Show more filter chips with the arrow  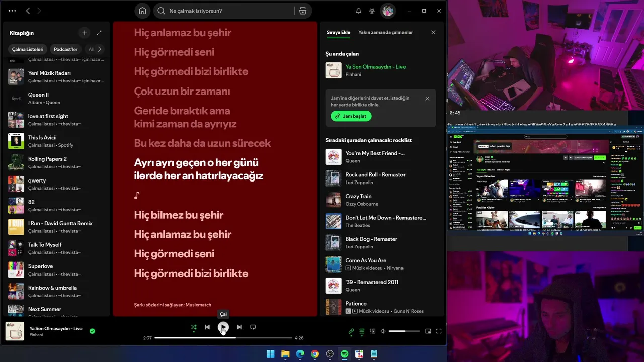(x=99, y=49)
